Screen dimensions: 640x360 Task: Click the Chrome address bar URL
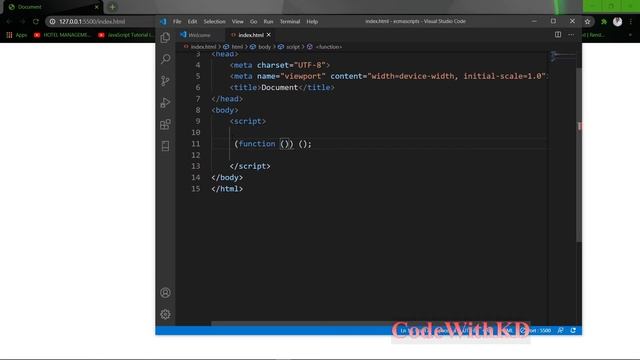pos(92,21)
